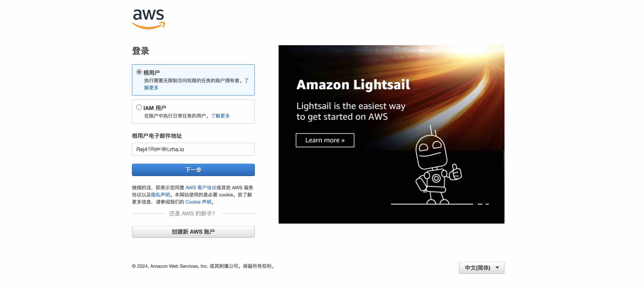Click the 根用户 option card
This screenshot has width=644, height=289.
tap(193, 80)
